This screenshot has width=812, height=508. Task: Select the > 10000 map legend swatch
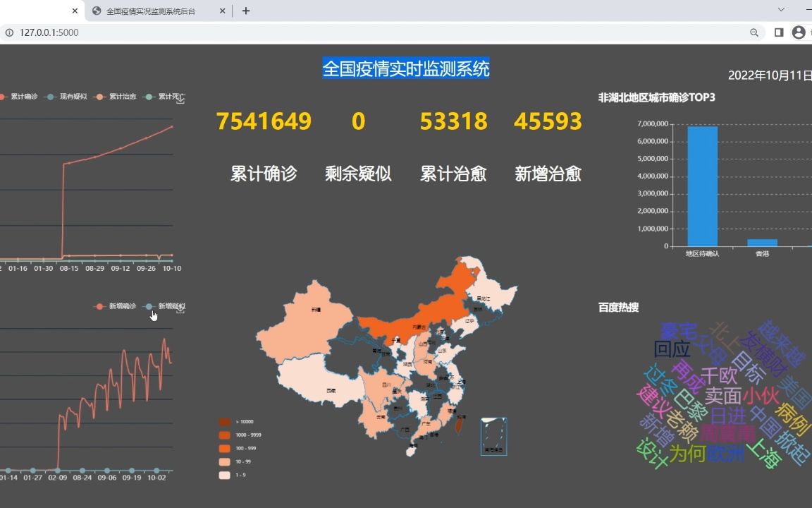[x=224, y=422]
